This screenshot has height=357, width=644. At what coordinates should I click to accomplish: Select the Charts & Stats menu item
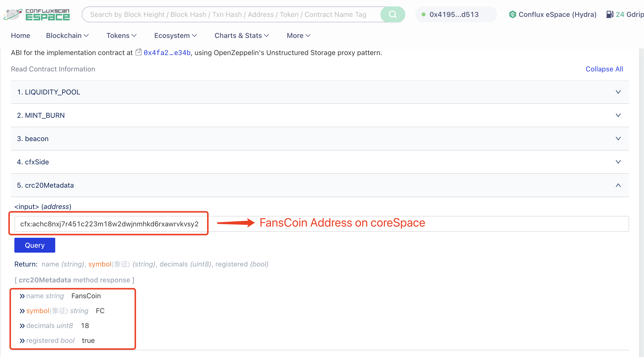click(x=241, y=35)
